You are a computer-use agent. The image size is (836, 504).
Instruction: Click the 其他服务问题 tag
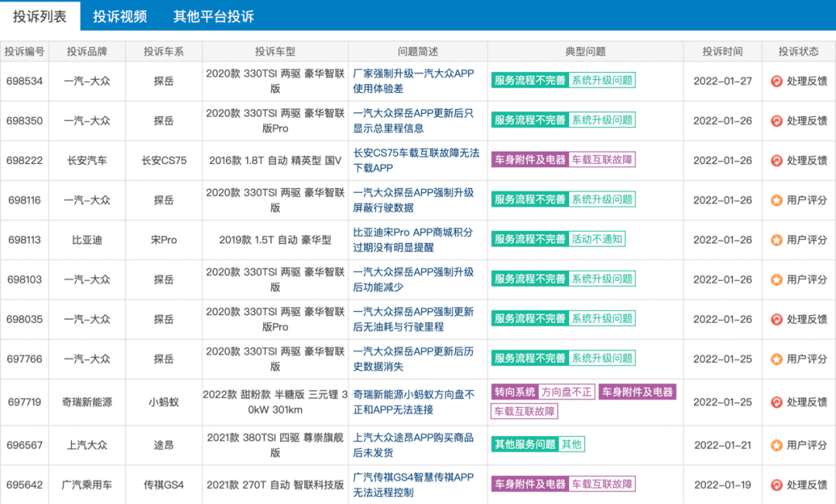(525, 444)
